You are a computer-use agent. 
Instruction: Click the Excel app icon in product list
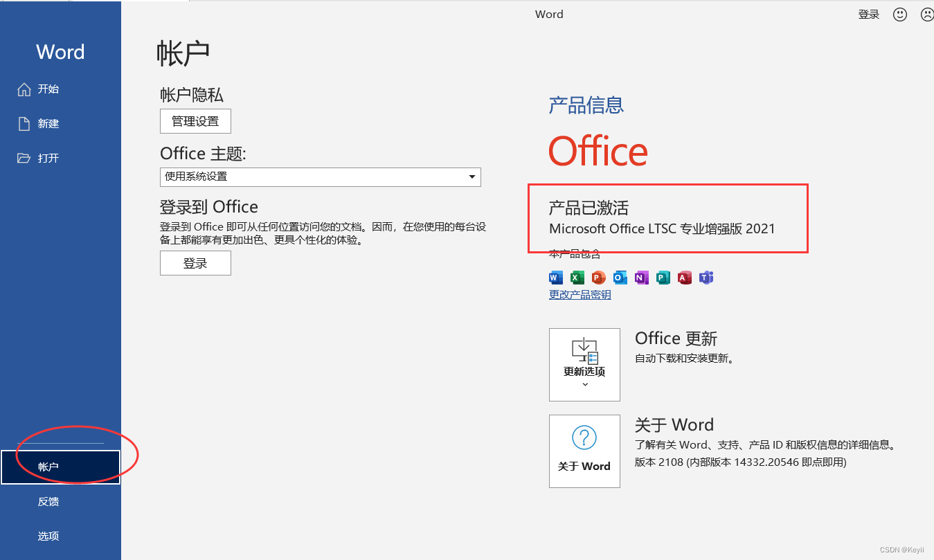click(577, 278)
